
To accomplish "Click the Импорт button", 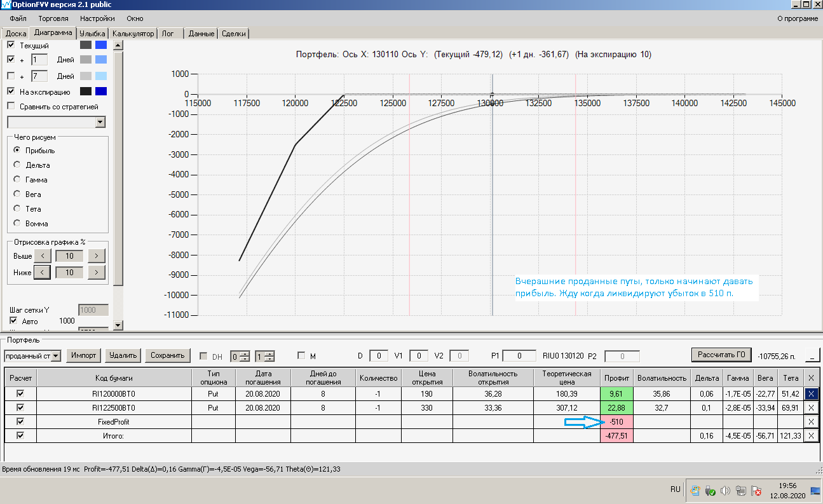I will click(x=84, y=355).
